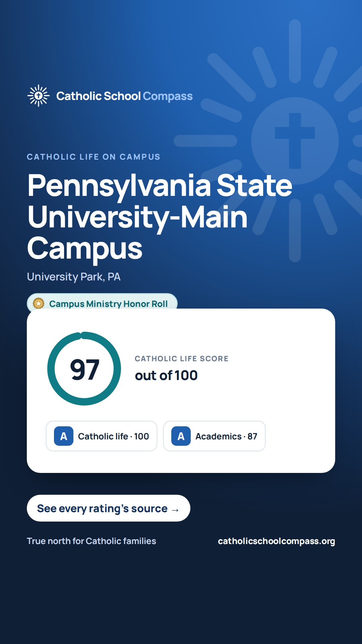Screen dimensions: 362x644
Task: Click the Catholic School Compass brand name
Action: (124, 96)
